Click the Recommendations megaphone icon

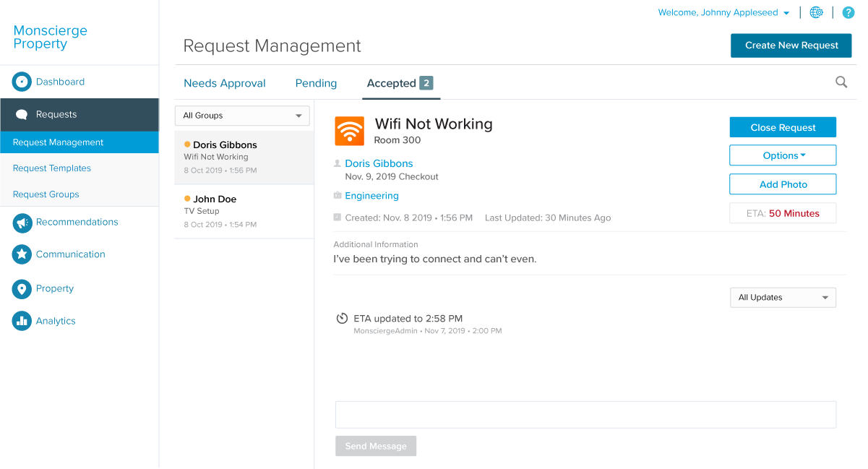point(22,223)
